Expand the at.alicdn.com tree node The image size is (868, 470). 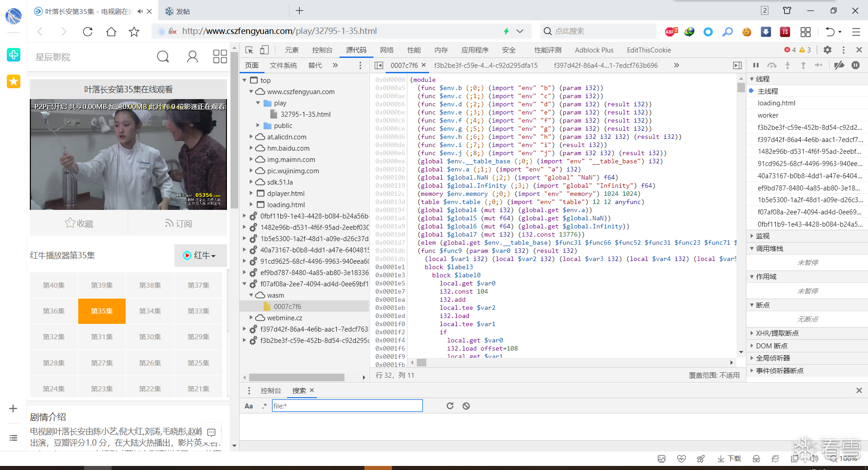251,137
